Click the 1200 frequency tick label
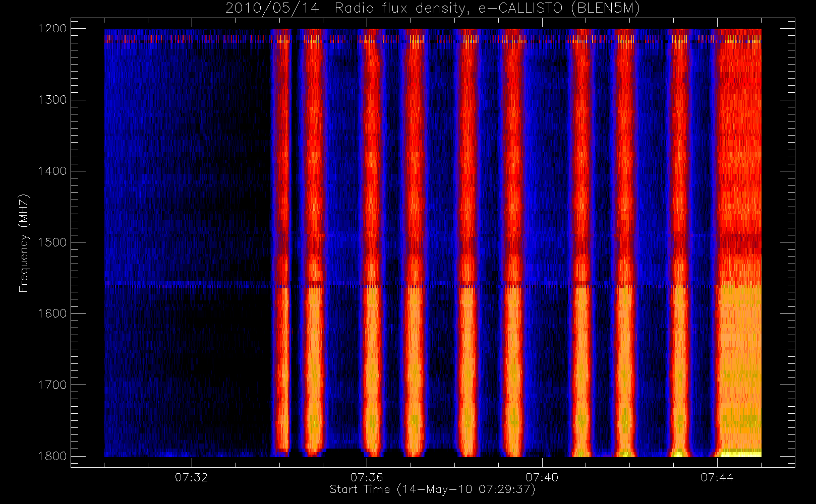The width and height of the screenshot is (816, 504). pyautogui.click(x=52, y=29)
